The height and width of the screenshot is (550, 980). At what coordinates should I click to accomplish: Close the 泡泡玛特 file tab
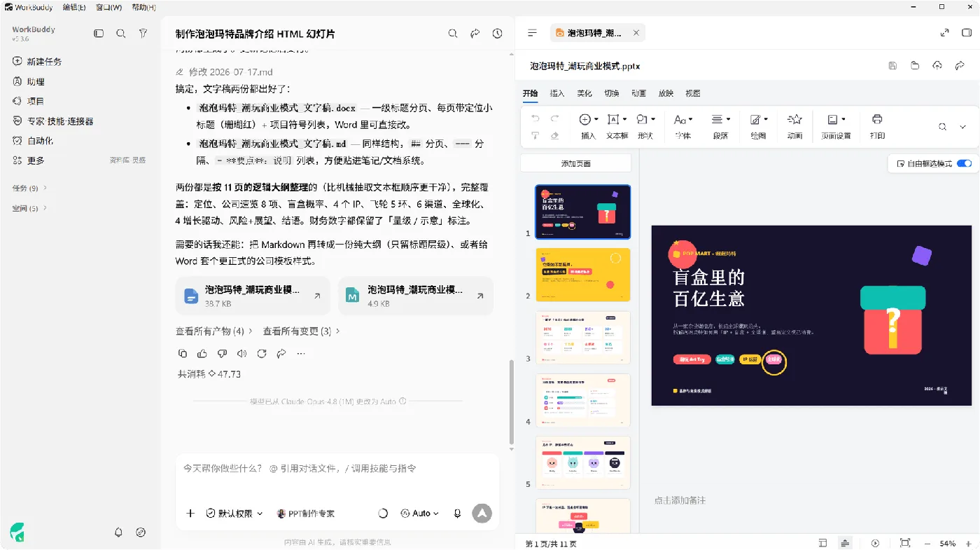point(636,33)
